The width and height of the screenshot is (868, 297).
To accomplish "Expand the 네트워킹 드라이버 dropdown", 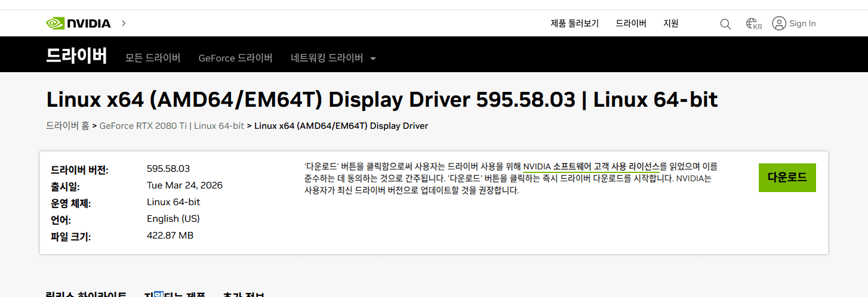I will click(x=333, y=58).
